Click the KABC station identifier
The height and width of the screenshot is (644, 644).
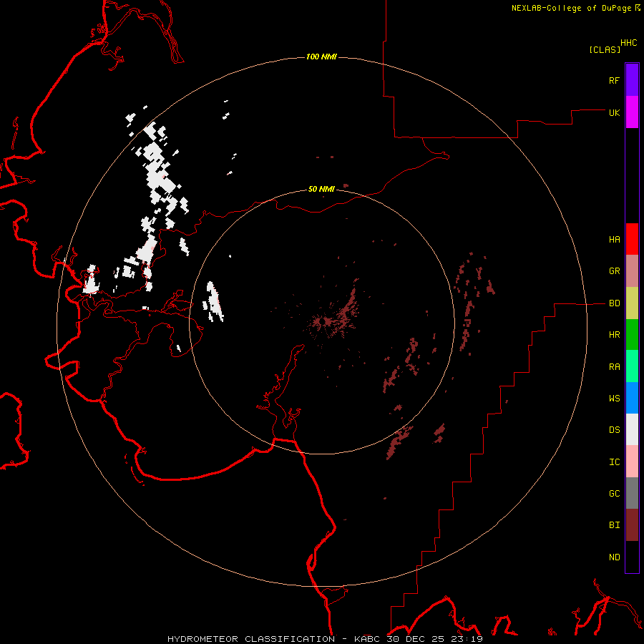[x=367, y=639]
